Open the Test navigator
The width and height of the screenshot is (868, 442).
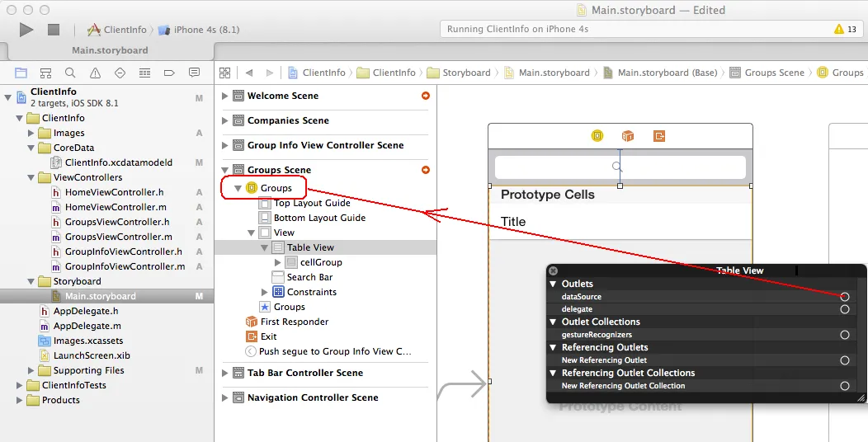[x=120, y=73]
